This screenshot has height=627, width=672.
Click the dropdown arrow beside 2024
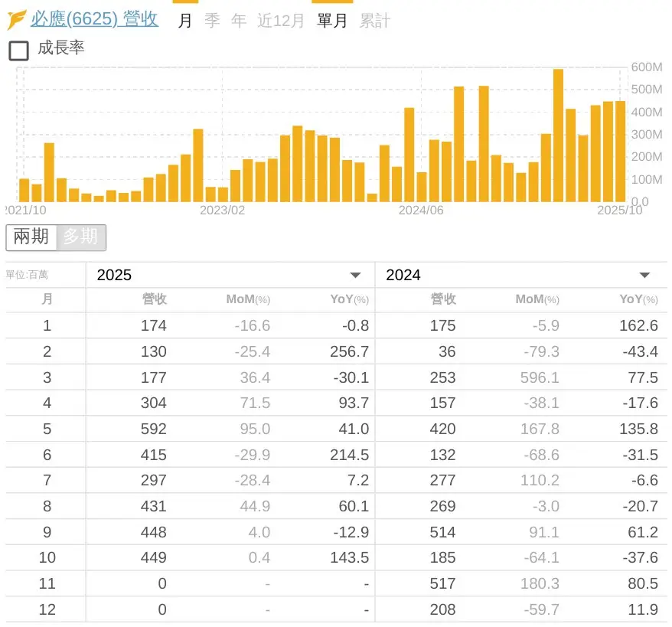coord(644,275)
